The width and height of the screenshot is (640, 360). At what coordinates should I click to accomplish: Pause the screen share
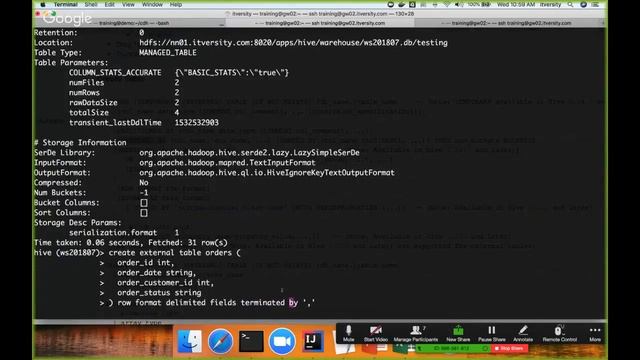click(491, 333)
